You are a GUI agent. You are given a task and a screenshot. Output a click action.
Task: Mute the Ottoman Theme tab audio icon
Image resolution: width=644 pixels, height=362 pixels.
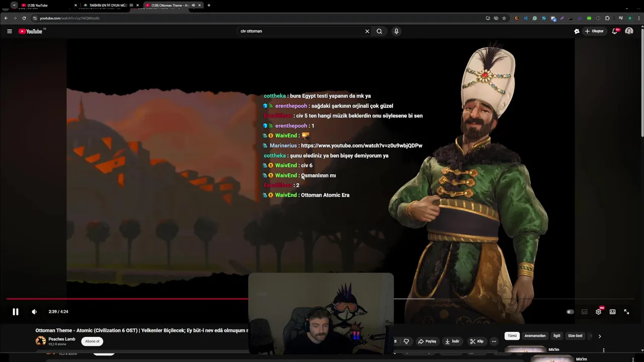tap(193, 5)
